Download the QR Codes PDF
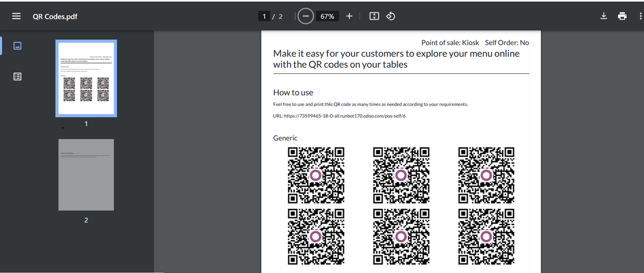The width and height of the screenshot is (644, 273). pyautogui.click(x=603, y=16)
